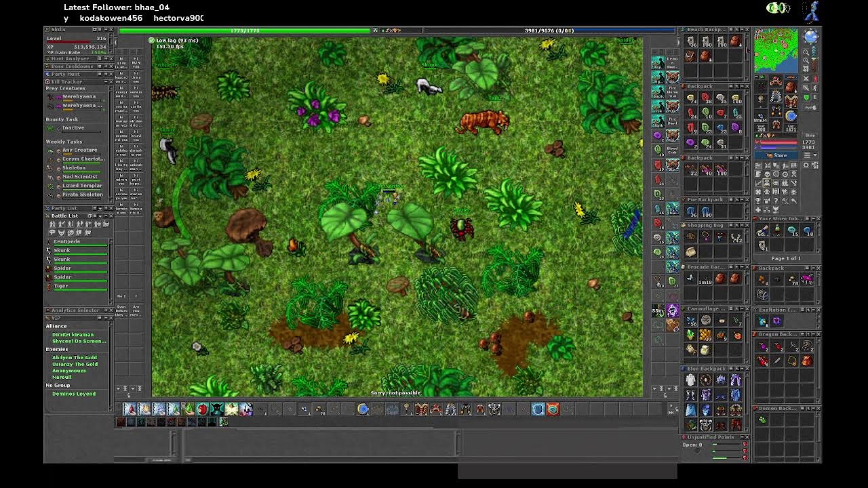Select the running figure chase mode
The height and width of the screenshot is (488, 868).
coord(815,88)
